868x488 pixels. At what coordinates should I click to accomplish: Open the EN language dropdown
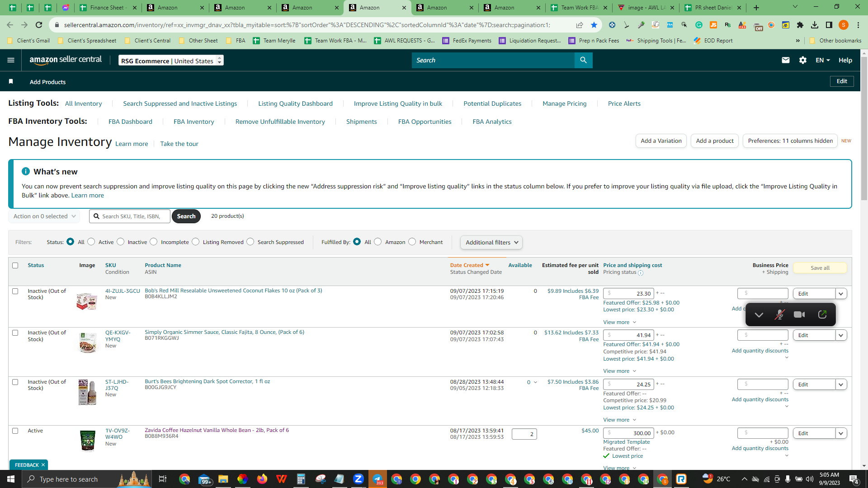click(823, 60)
